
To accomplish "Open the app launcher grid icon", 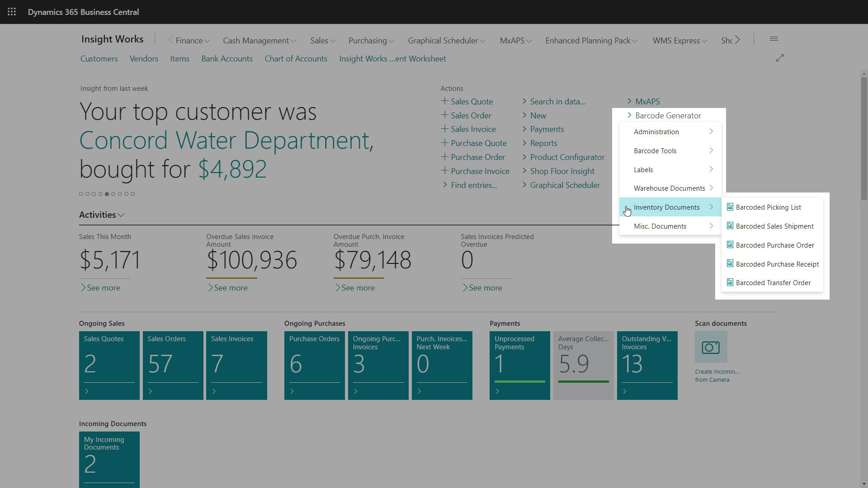I will click(12, 12).
